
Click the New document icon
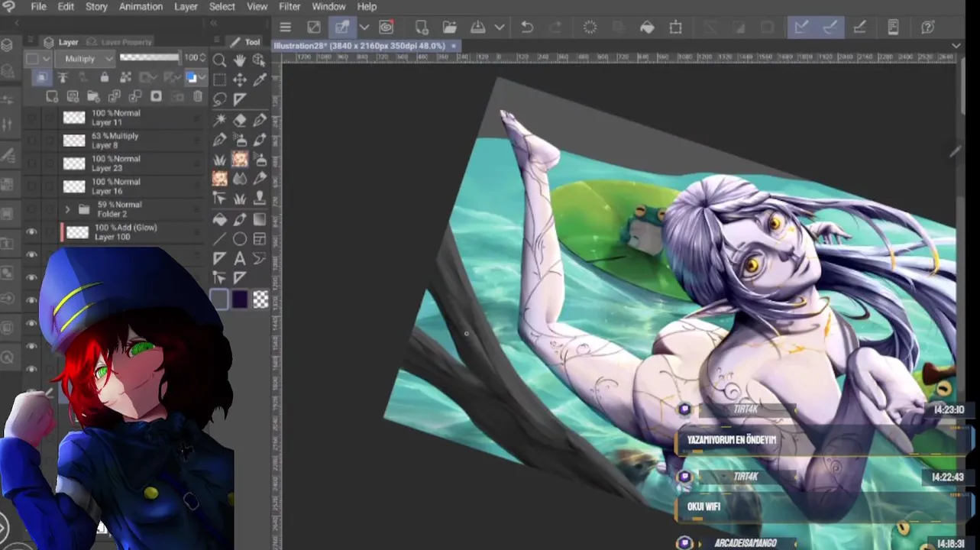click(421, 27)
